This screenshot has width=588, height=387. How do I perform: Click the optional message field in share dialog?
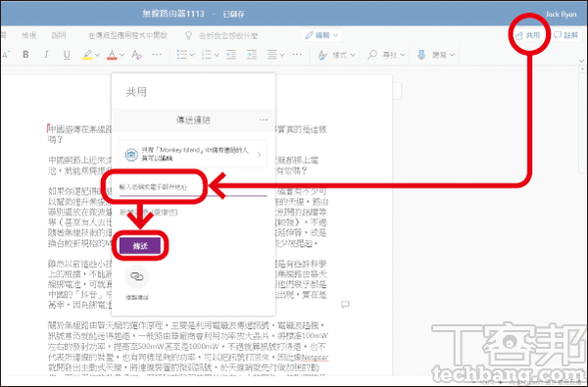click(x=193, y=213)
